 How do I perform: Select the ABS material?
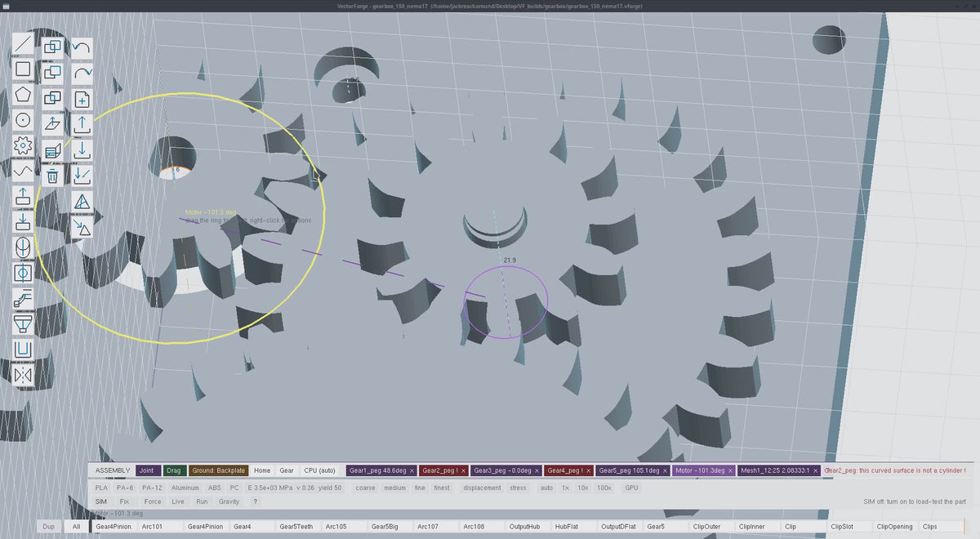[x=215, y=488]
